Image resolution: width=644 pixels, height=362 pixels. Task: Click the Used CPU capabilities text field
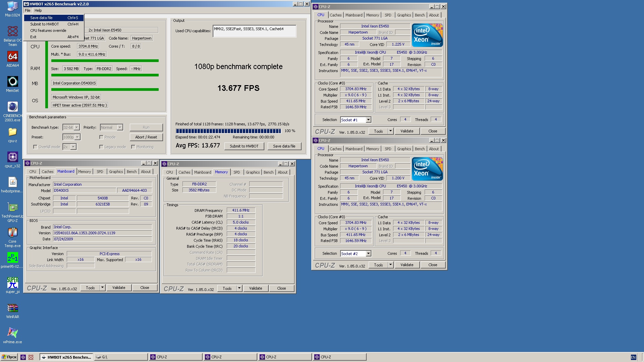(x=254, y=31)
